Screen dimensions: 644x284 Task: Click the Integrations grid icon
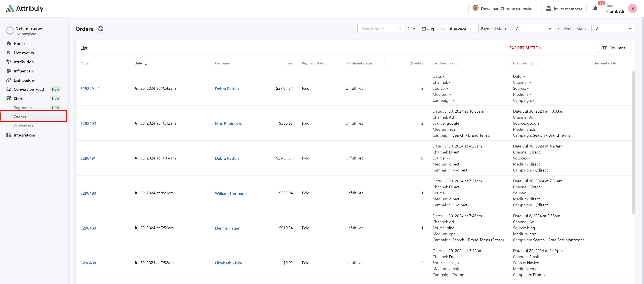click(8, 135)
